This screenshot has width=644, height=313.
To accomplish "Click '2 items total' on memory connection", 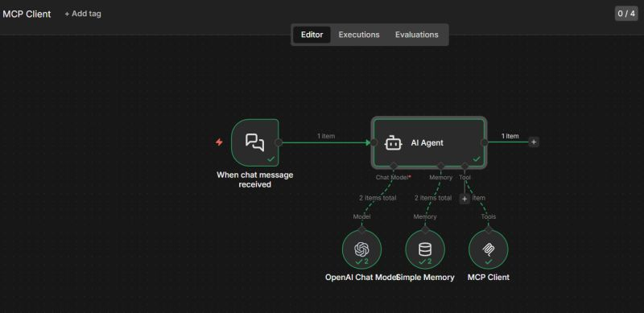I will [433, 198].
